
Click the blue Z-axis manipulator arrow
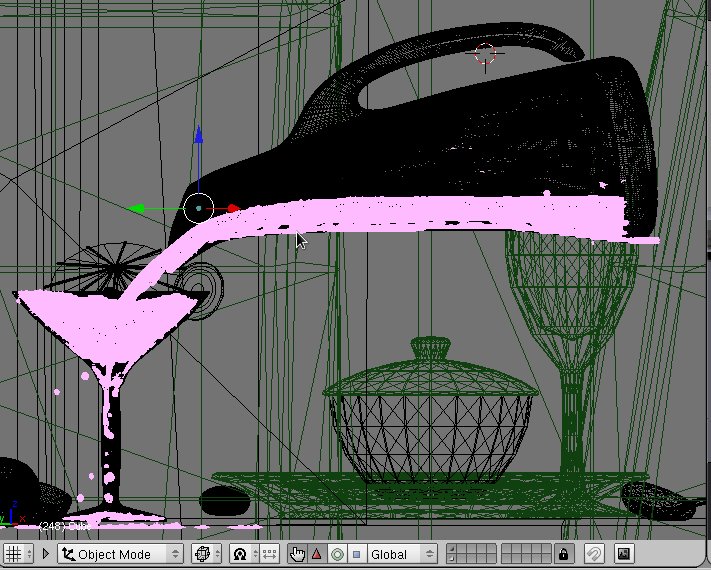[198, 136]
